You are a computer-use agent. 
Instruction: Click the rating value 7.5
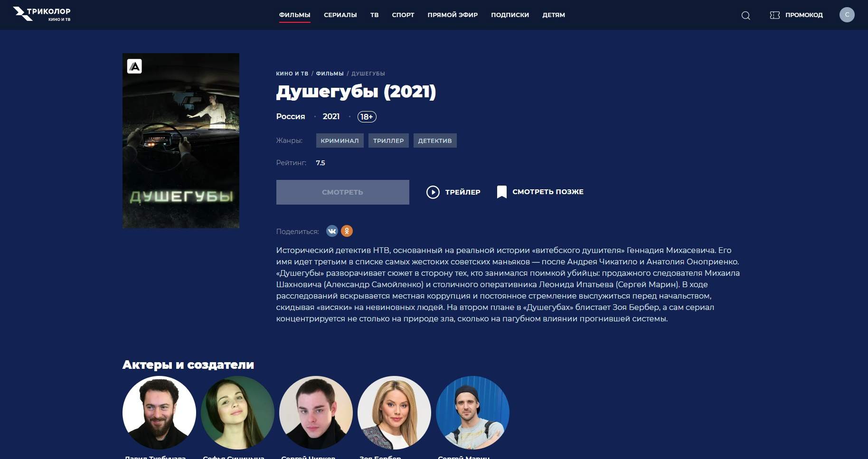pos(321,163)
